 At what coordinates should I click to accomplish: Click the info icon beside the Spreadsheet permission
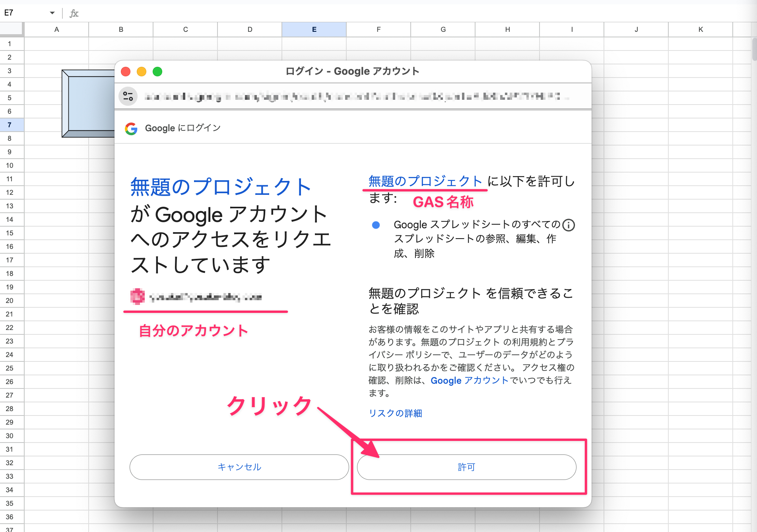569,225
